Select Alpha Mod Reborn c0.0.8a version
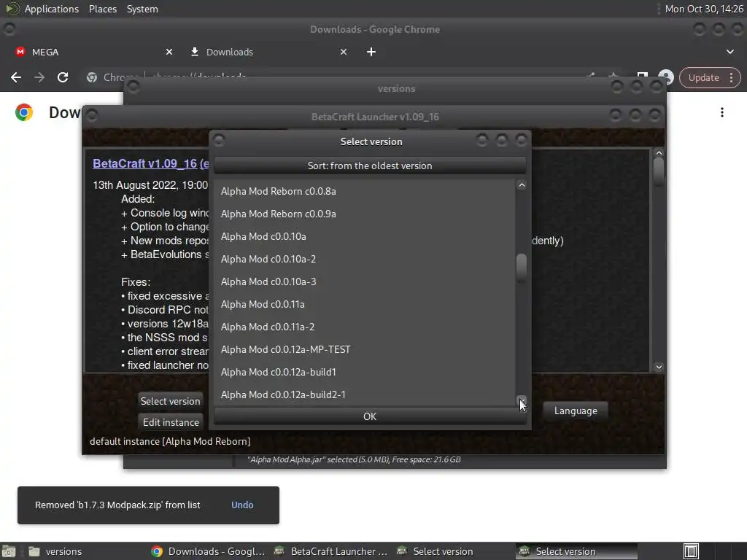This screenshot has height=560, width=747. coord(365,191)
